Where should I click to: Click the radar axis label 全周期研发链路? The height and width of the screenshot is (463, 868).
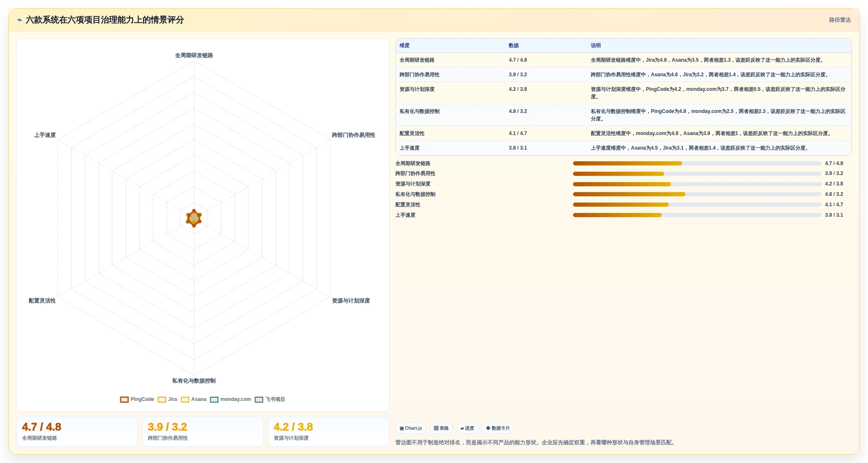coord(194,55)
